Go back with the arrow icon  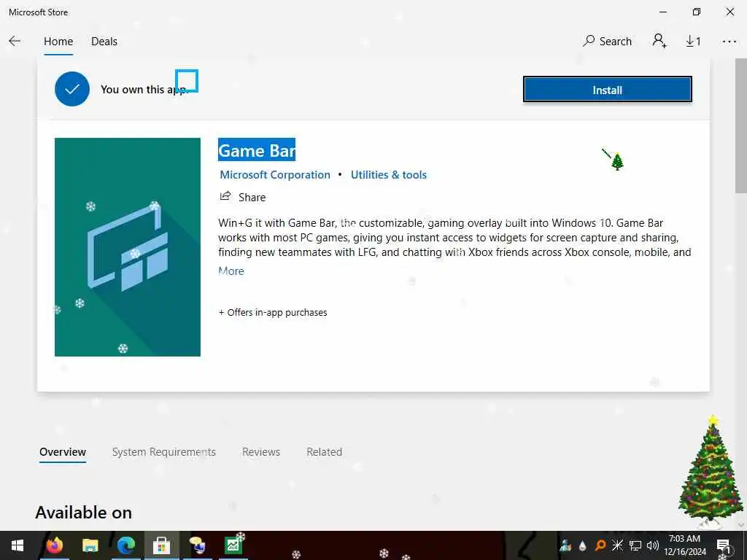pyautogui.click(x=15, y=42)
